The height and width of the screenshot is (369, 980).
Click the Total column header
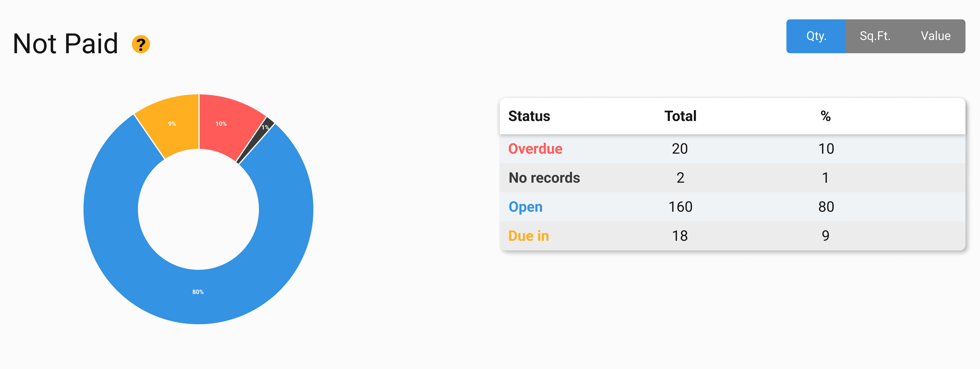[680, 116]
